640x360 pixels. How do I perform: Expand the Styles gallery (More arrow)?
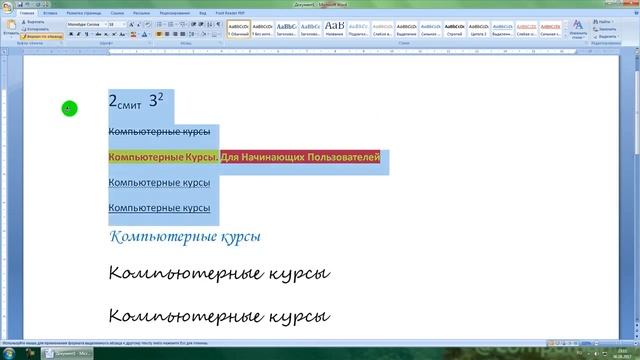click(x=565, y=36)
